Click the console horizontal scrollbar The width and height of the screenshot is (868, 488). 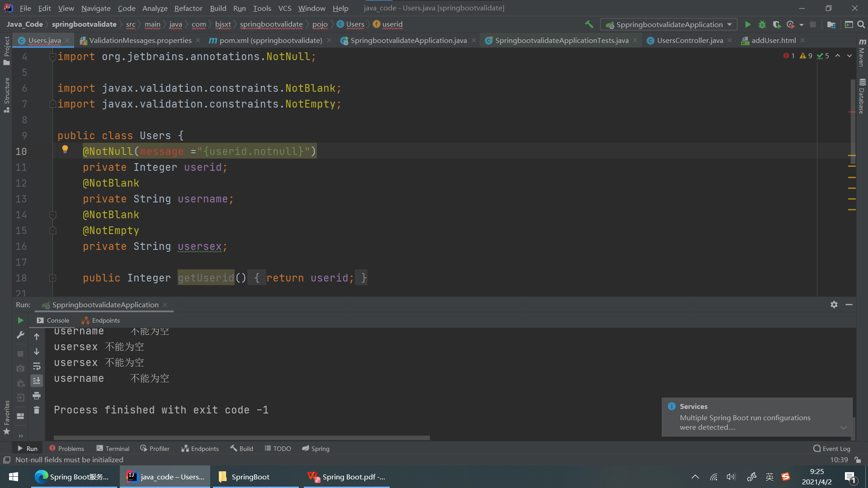coord(242,438)
